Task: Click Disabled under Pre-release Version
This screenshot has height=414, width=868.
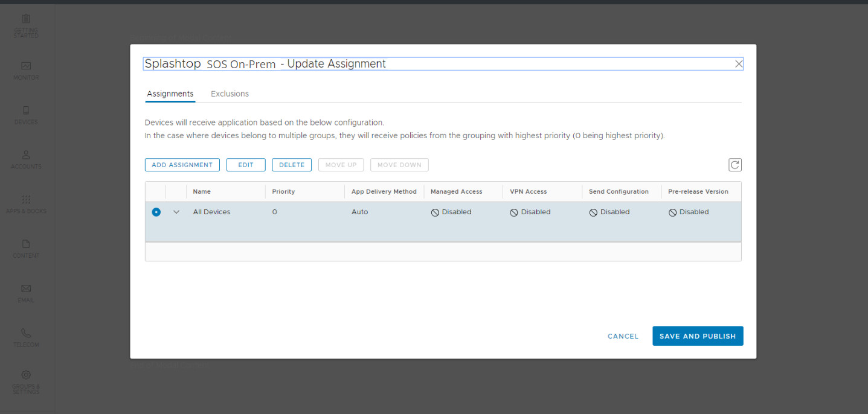Action: (689, 212)
